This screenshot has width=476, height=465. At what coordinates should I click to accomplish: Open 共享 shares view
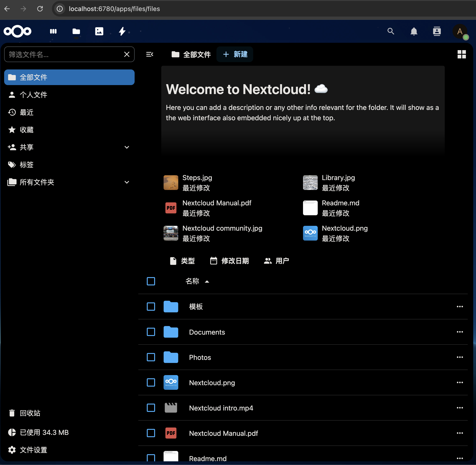63,147
